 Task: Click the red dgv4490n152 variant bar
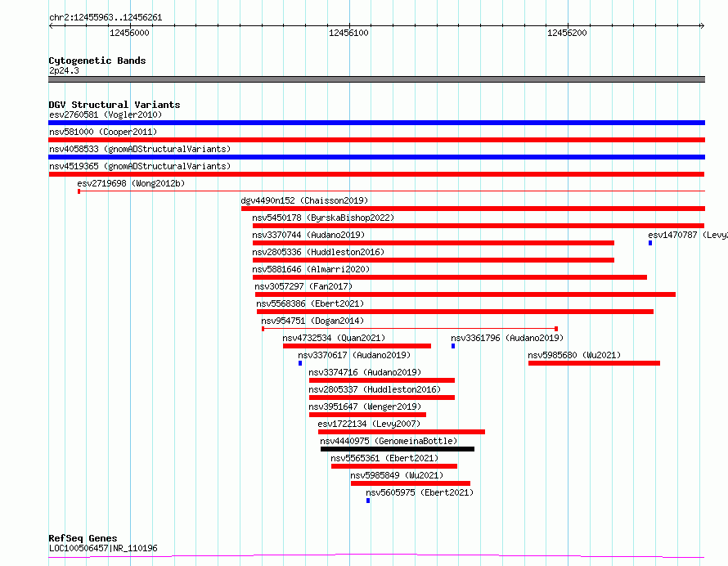click(x=473, y=209)
